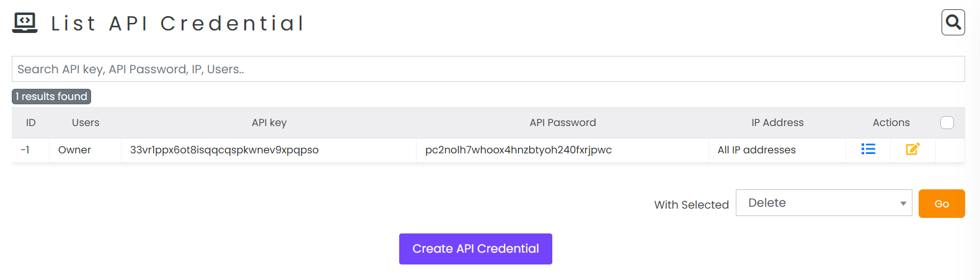Click Create API Credential button
Screen dimensions: 980x280
pyautogui.click(x=475, y=249)
